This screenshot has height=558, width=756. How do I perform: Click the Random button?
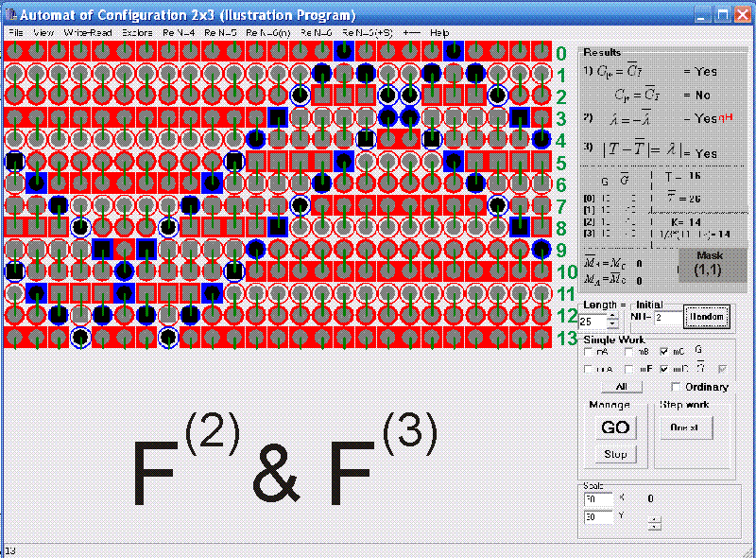(706, 317)
